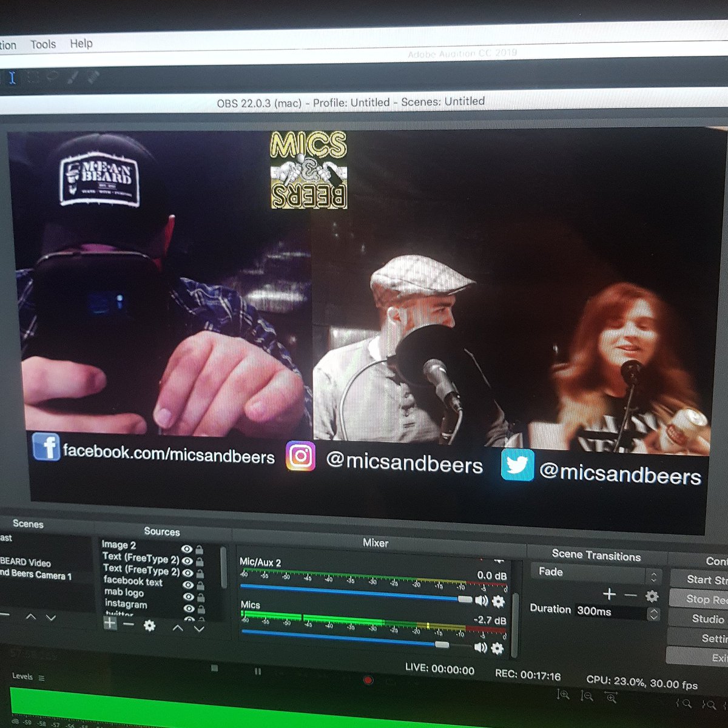Click the LIVE timer in status bar
This screenshot has height=728, width=728.
(440, 670)
